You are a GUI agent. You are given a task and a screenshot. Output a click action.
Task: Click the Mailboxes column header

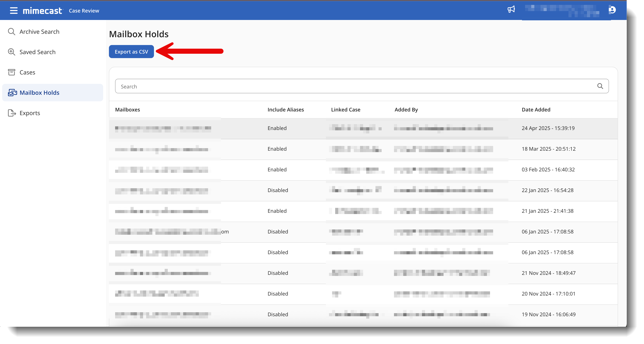coord(127,110)
